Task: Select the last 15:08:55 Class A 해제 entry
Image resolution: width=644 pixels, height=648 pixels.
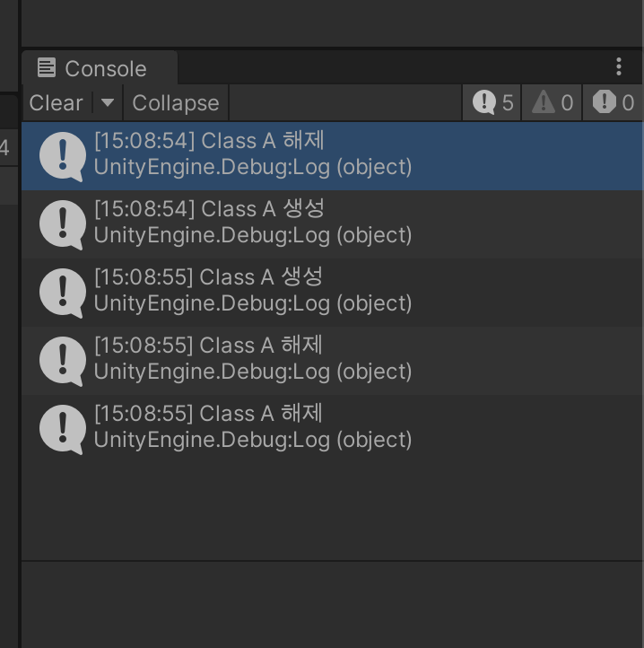Action: 333,429
